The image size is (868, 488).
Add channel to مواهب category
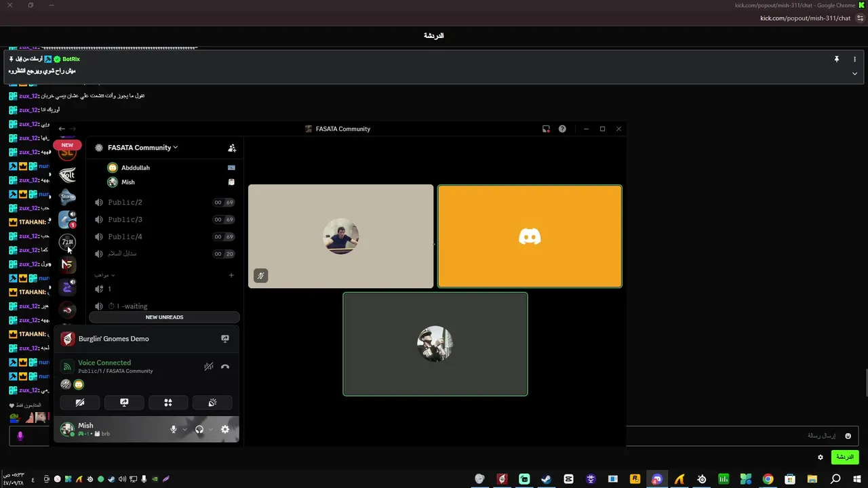coord(231,275)
